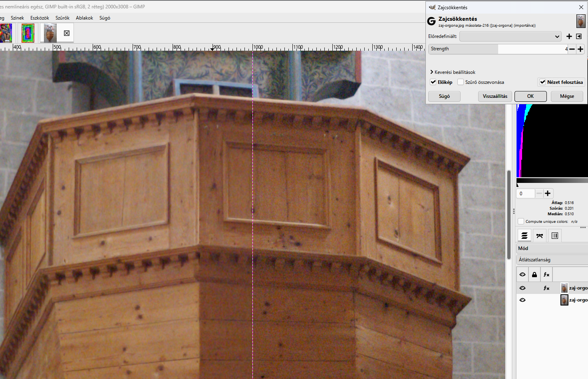The image size is (588, 379).
Task: Click the lock column header icon
Action: [534, 274]
